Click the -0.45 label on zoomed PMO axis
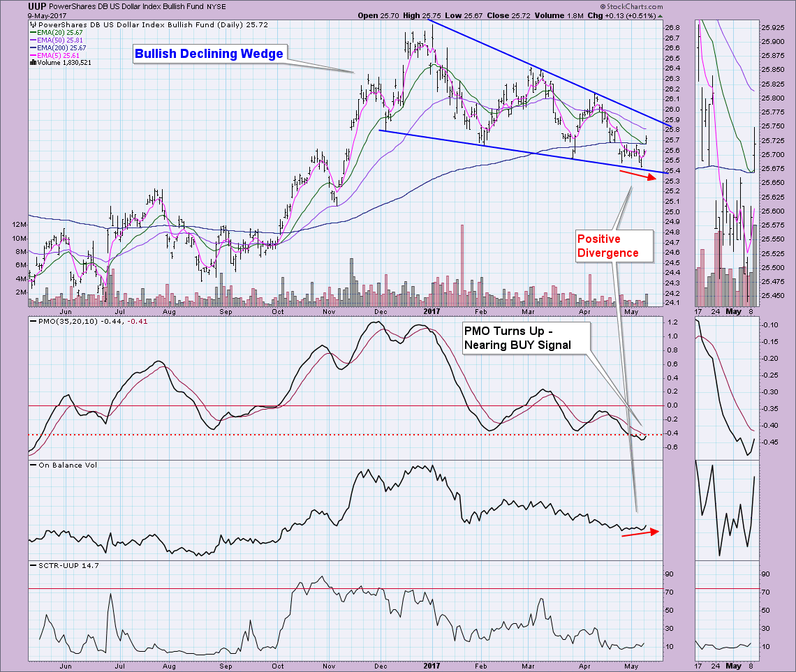The height and width of the screenshot is (672, 796). point(770,442)
